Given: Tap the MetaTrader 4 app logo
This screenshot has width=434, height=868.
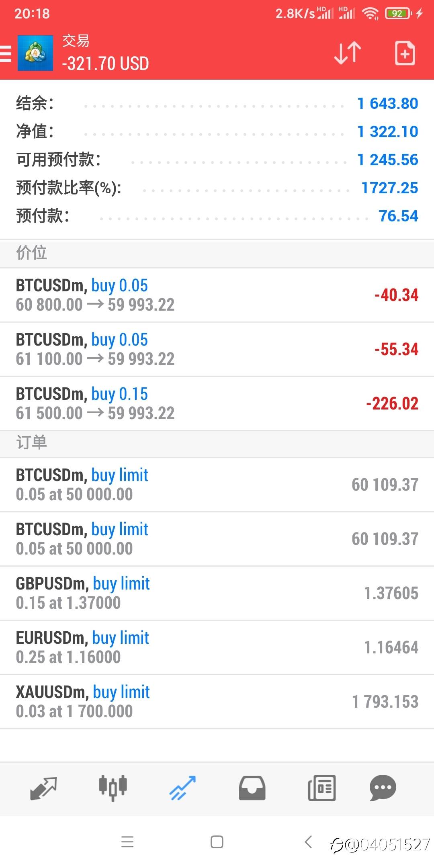Looking at the screenshot, I should tap(35, 53).
